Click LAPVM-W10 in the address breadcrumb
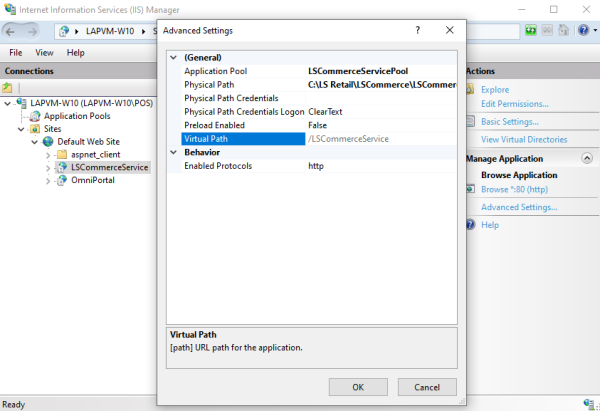600x411 pixels. click(x=110, y=31)
